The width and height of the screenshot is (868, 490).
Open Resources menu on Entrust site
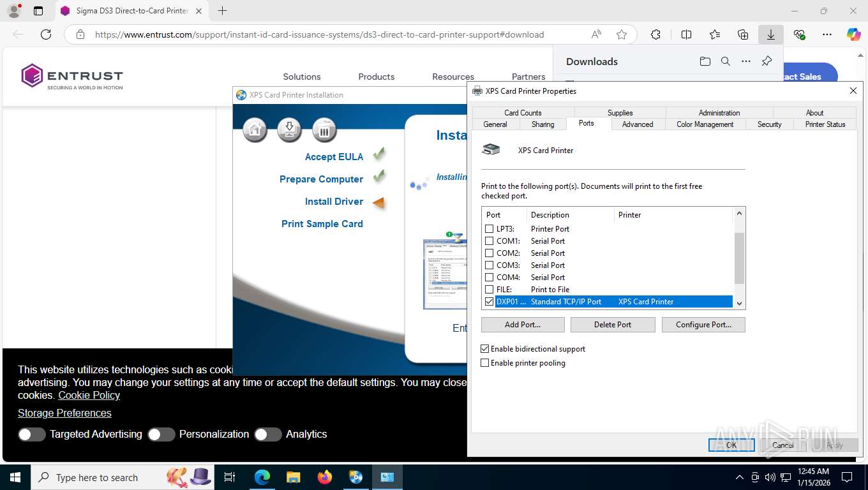(453, 77)
